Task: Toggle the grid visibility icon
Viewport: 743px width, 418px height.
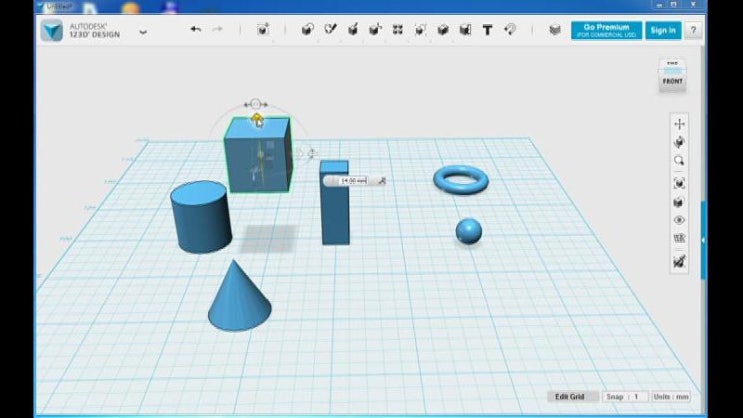Action: coord(679,238)
